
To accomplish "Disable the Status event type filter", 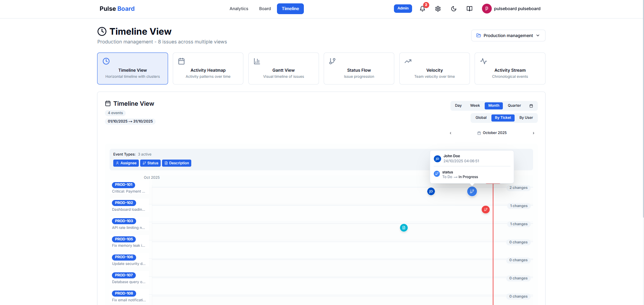I will 150,163.
